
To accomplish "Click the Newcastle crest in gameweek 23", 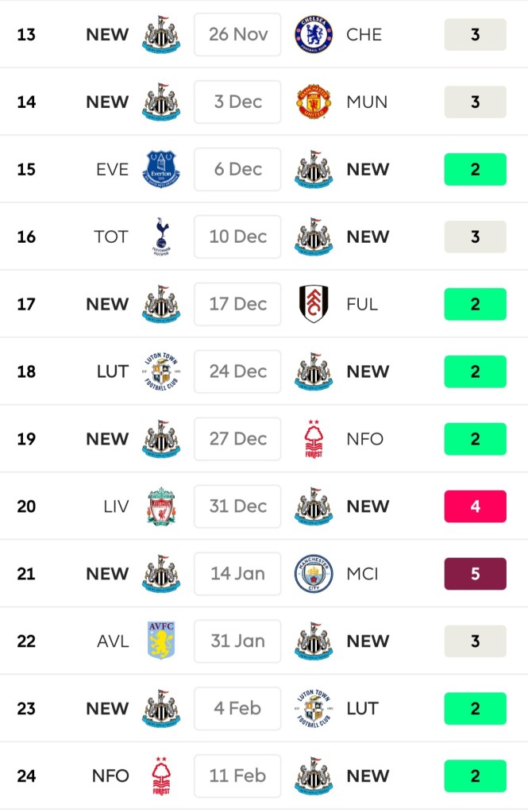I will (161, 709).
